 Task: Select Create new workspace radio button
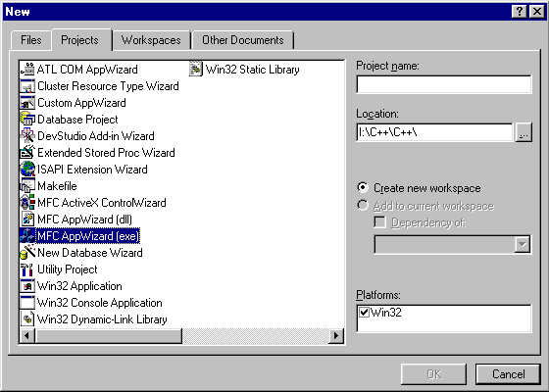click(x=363, y=187)
